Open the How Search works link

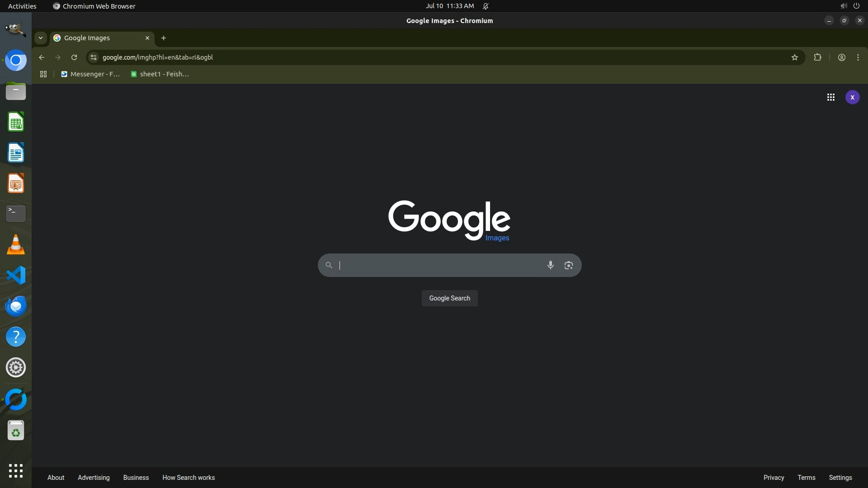coord(189,478)
